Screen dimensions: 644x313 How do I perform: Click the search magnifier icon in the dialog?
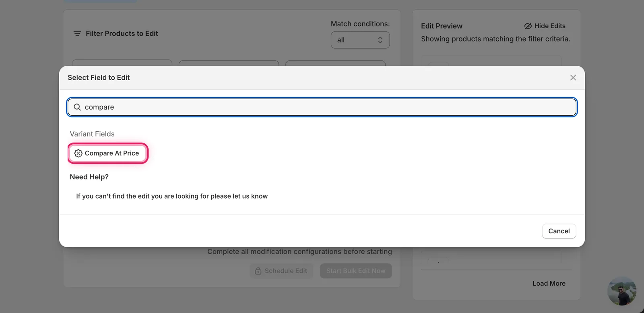pos(77,107)
